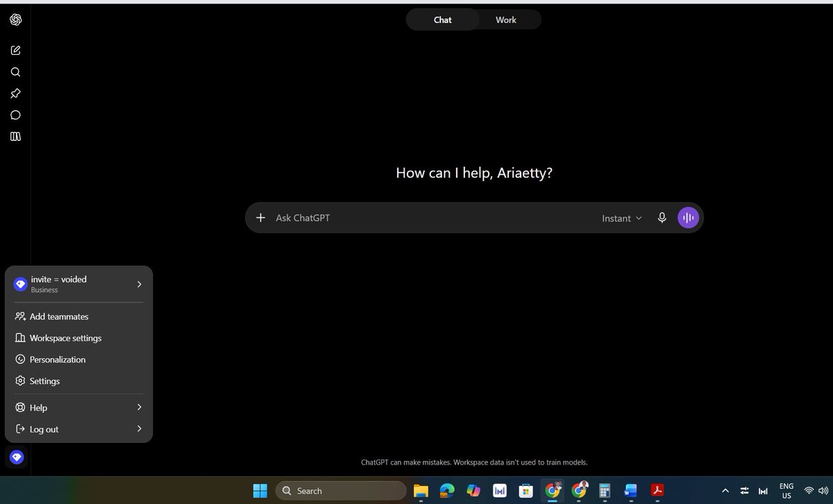The image size is (833, 504).
Task: Click the plus attach icon in prompt box
Action: 260,217
